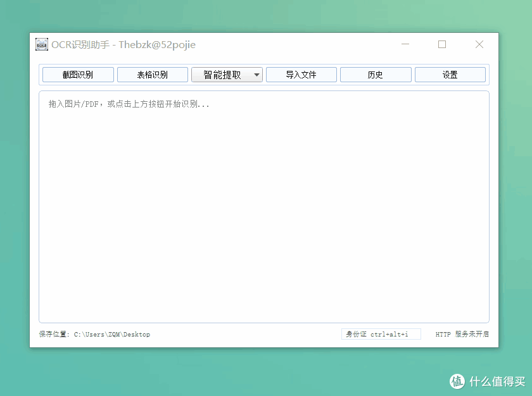
Task: Click the OCR app icon in the title bar
Action: pos(42,44)
